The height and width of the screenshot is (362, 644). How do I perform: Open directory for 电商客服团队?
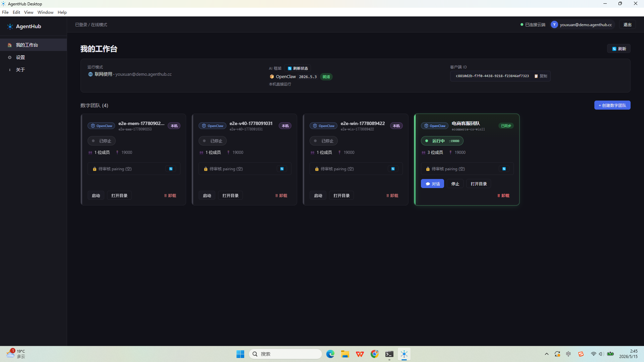(479, 184)
